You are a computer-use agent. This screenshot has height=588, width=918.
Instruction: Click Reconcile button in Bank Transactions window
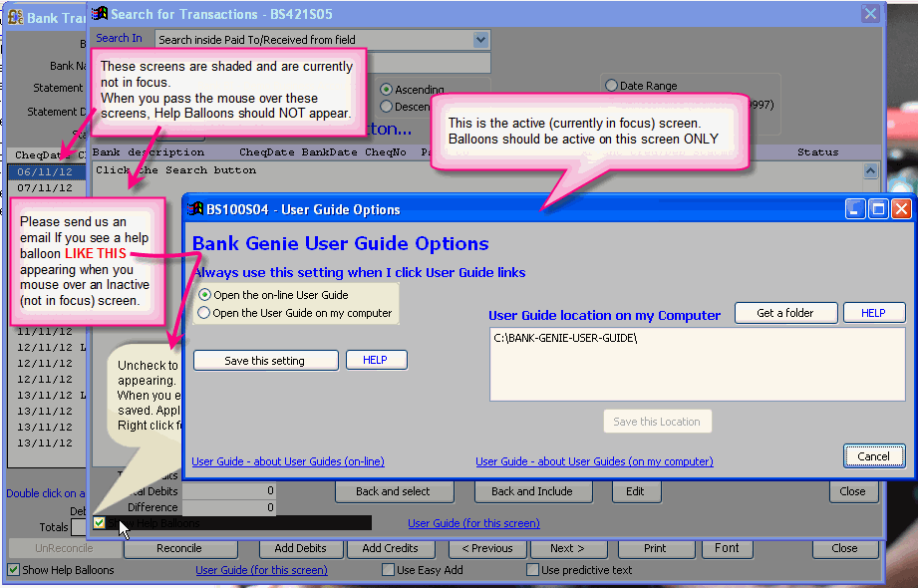tap(179, 548)
